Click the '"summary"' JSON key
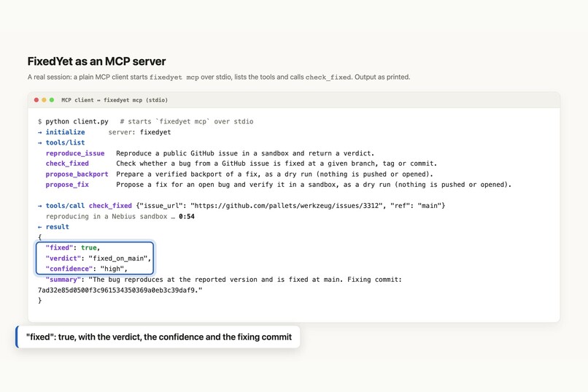This screenshot has height=392, width=588. tap(63, 280)
